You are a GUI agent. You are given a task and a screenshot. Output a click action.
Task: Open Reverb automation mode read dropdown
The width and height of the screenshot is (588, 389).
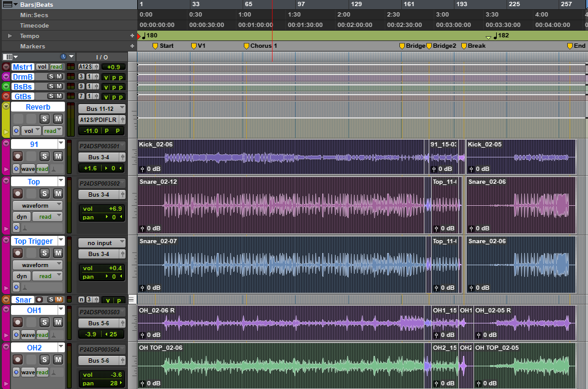pyautogui.click(x=52, y=131)
